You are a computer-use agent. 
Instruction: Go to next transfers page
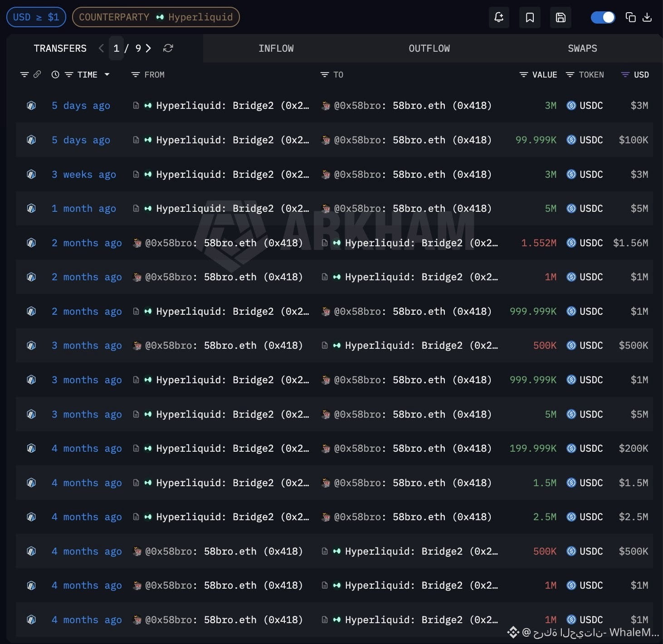point(148,48)
